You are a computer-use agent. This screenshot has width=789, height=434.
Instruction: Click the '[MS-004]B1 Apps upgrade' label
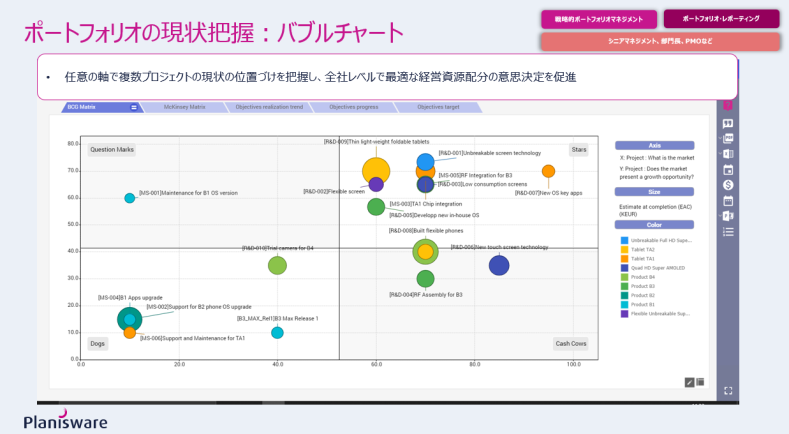(130, 298)
